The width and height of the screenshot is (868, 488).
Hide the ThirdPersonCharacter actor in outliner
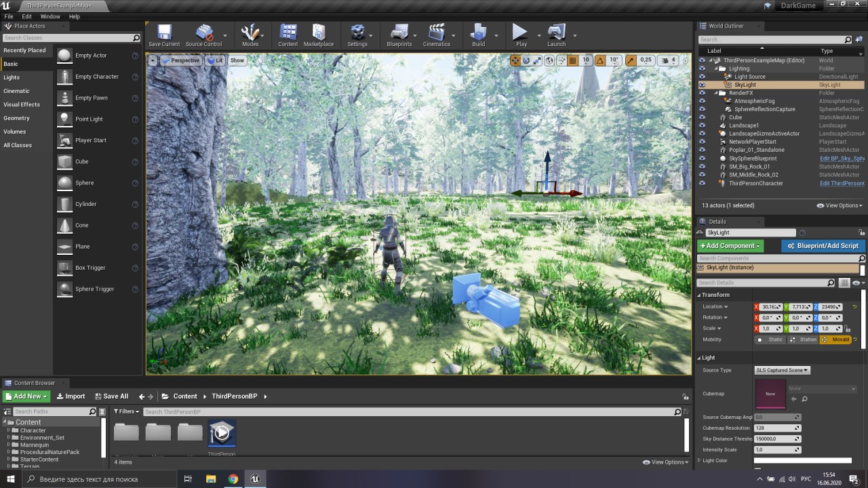click(x=702, y=183)
